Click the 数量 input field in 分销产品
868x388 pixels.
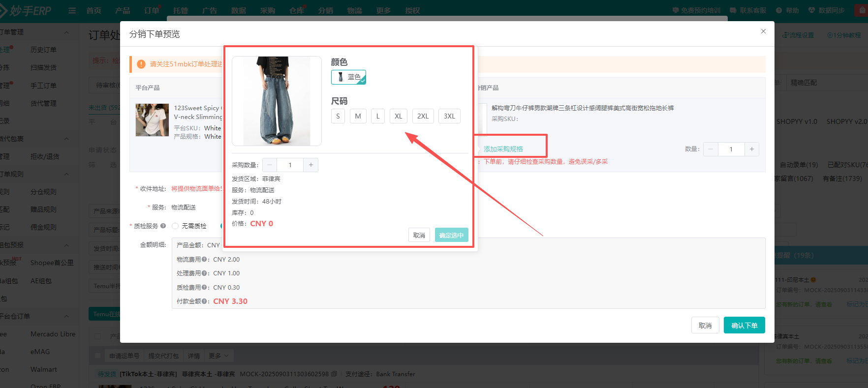coord(731,149)
